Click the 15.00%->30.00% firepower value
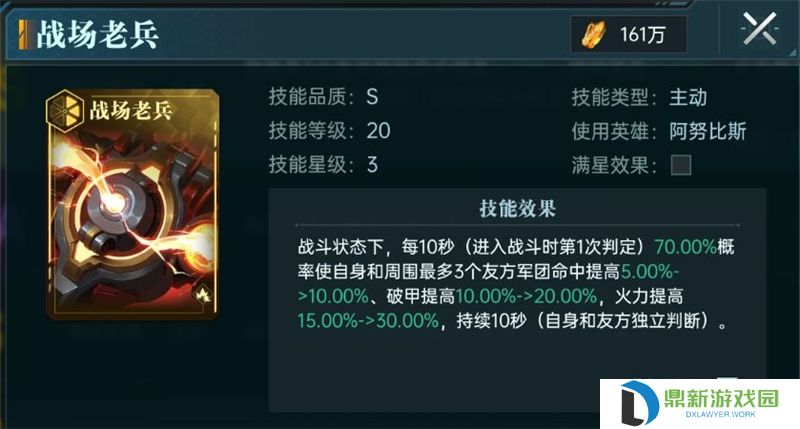 (368, 321)
